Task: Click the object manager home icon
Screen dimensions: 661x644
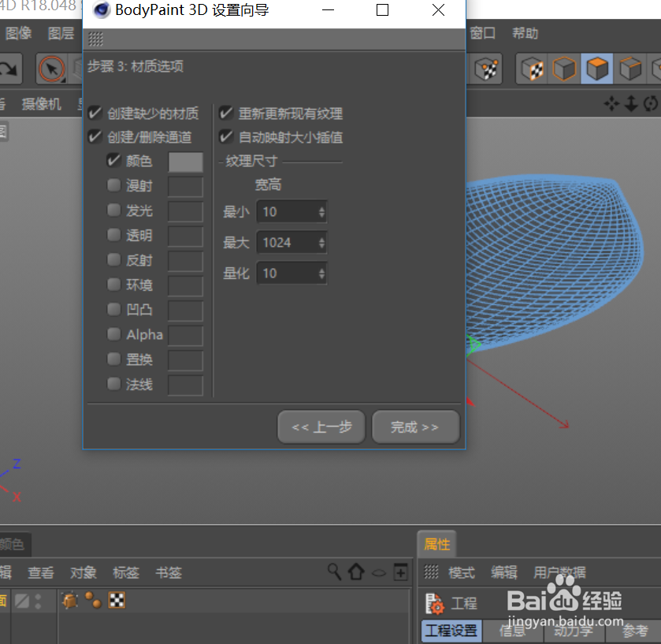Action: pyautogui.click(x=356, y=572)
